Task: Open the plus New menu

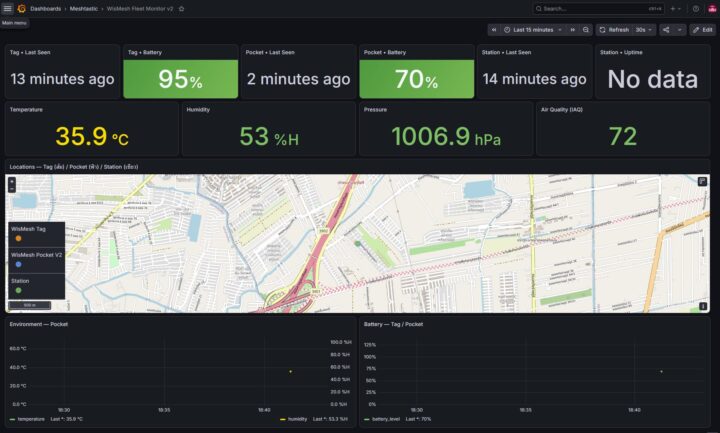Action: (x=675, y=9)
